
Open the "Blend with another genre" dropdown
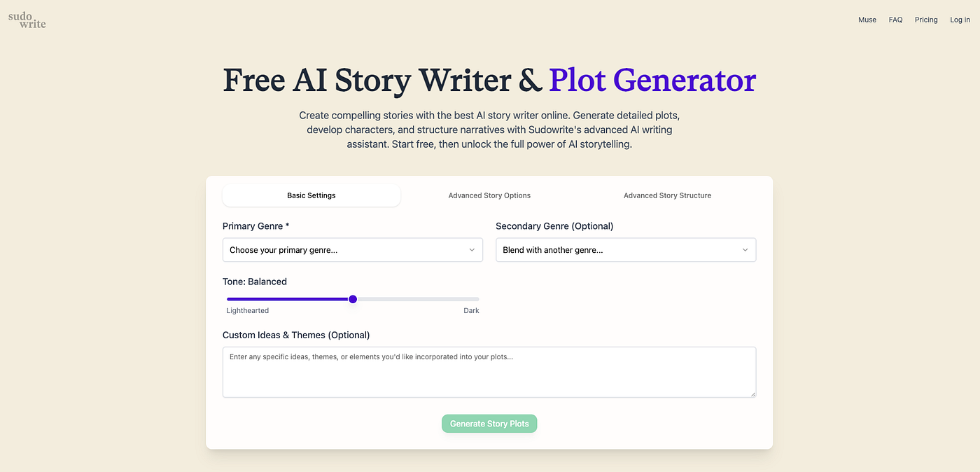click(625, 250)
